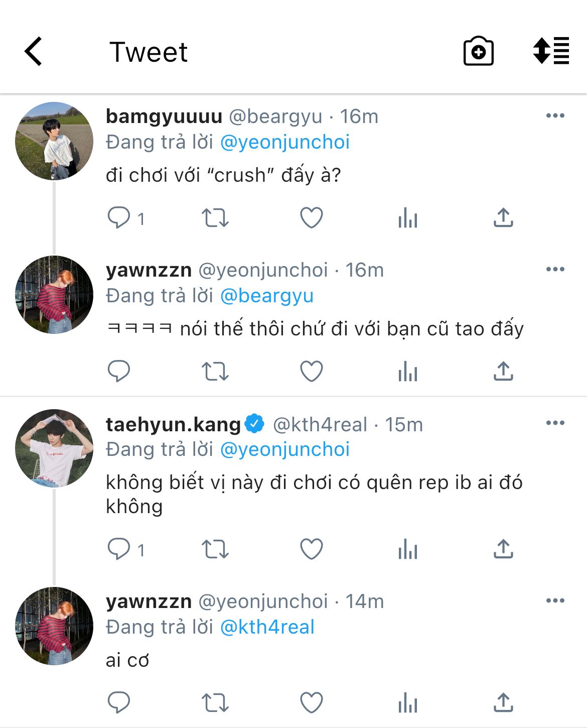Open the camera add icon
The image size is (587, 728).
(x=478, y=51)
